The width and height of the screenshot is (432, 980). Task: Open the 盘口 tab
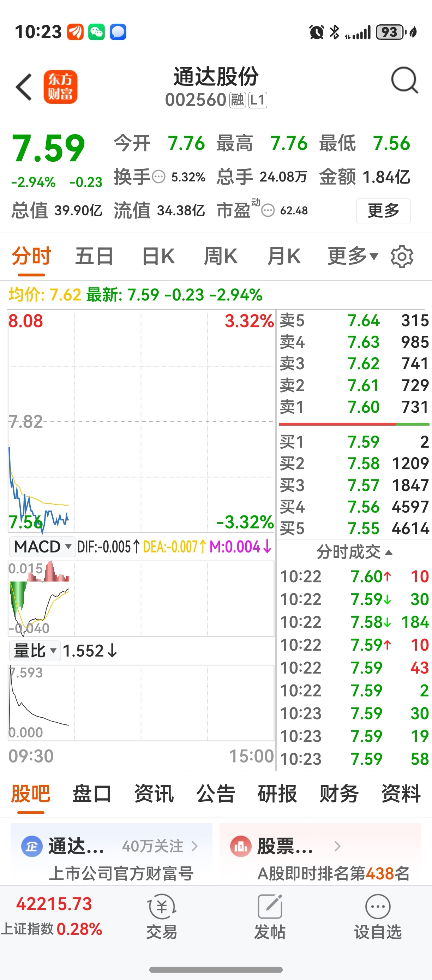point(92,794)
